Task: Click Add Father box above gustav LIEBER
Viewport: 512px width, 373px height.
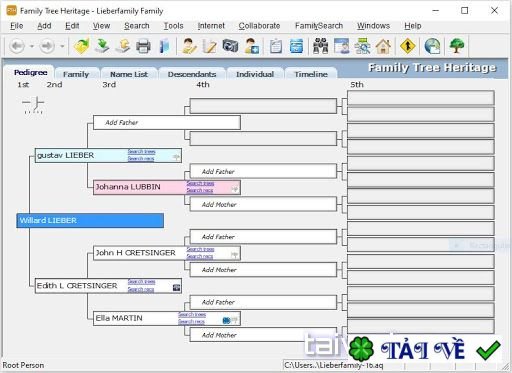Action: click(167, 123)
